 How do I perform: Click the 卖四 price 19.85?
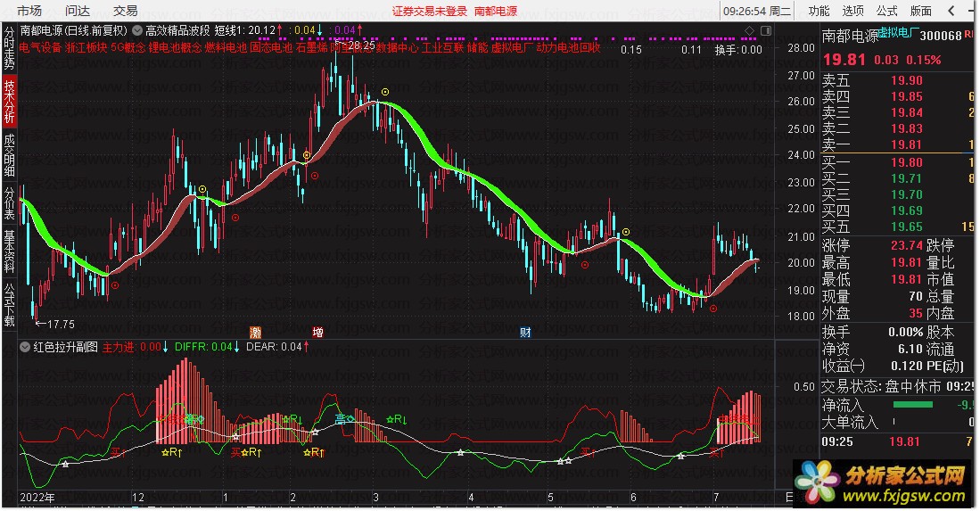[x=907, y=96]
